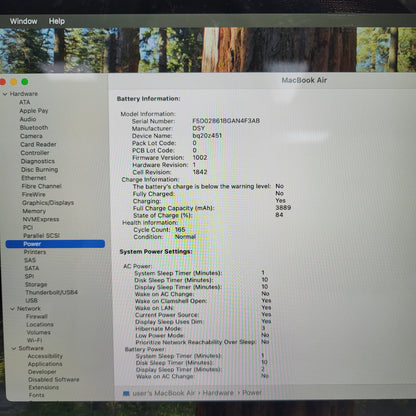The width and height of the screenshot is (416, 416).
Task: Select Wi-Fi under Network
Action: point(34,340)
